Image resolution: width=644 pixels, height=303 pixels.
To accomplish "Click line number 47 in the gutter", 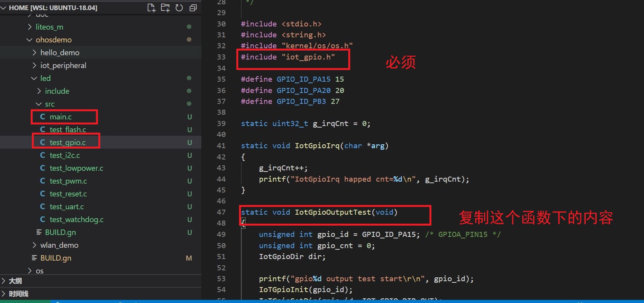I will pyautogui.click(x=221, y=212).
